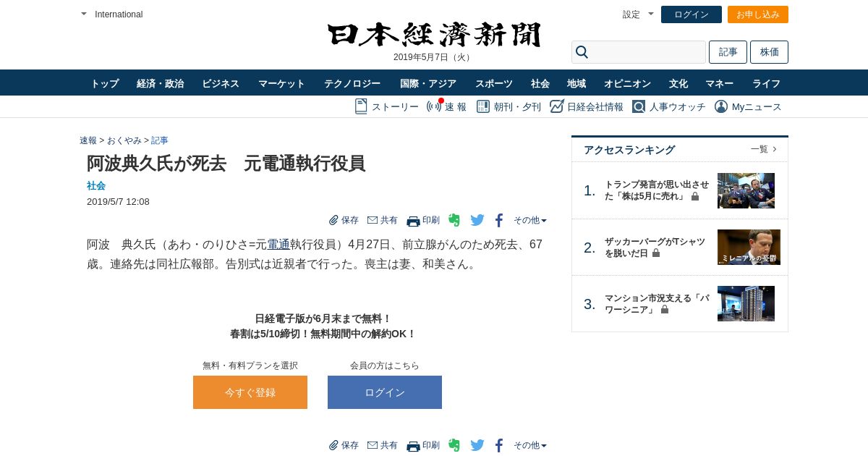Open the 速報 broadcast icon

point(434,106)
